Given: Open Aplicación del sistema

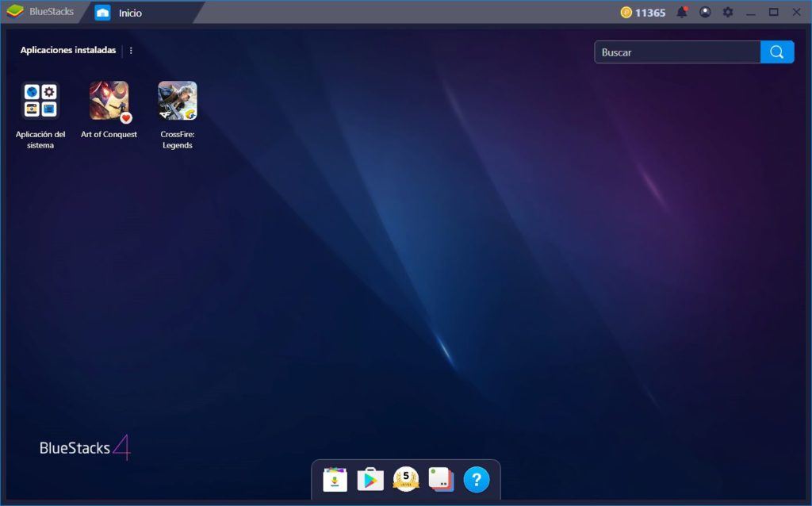Looking at the screenshot, I should 40,99.
